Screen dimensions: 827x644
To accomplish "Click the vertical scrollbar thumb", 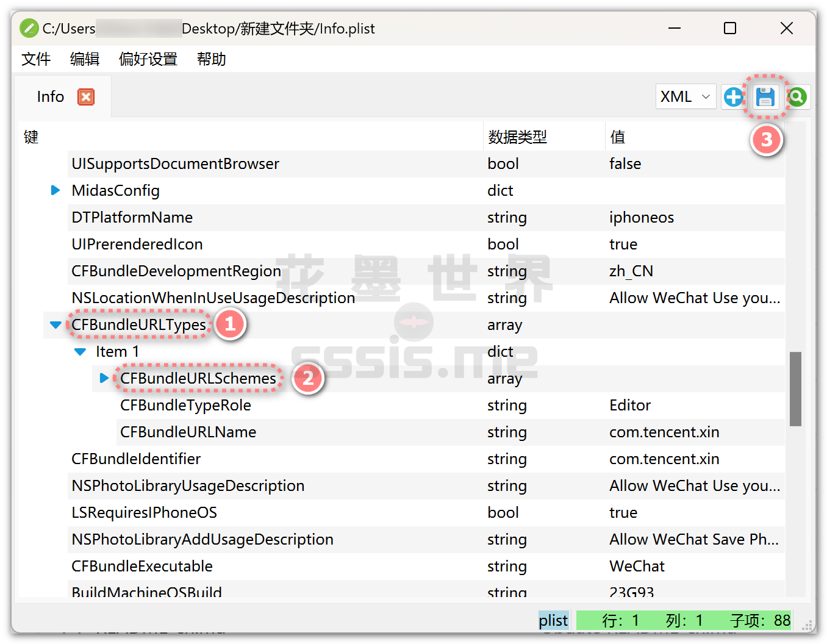I will click(795, 388).
